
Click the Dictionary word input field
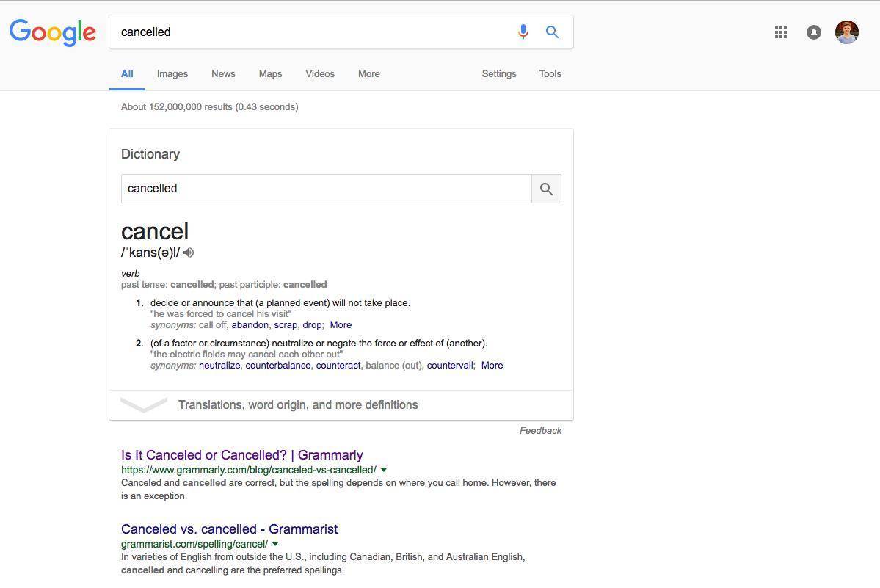[x=326, y=189]
